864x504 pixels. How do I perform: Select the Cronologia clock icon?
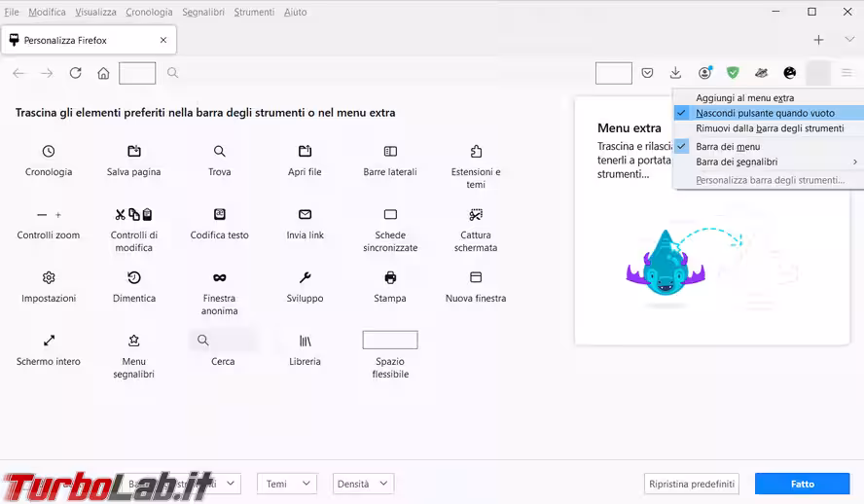[49, 151]
